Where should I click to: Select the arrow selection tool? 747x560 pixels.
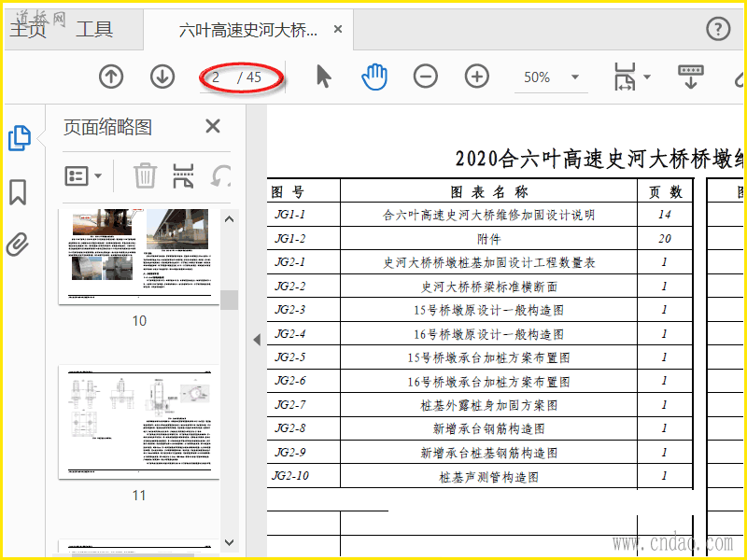point(324,77)
